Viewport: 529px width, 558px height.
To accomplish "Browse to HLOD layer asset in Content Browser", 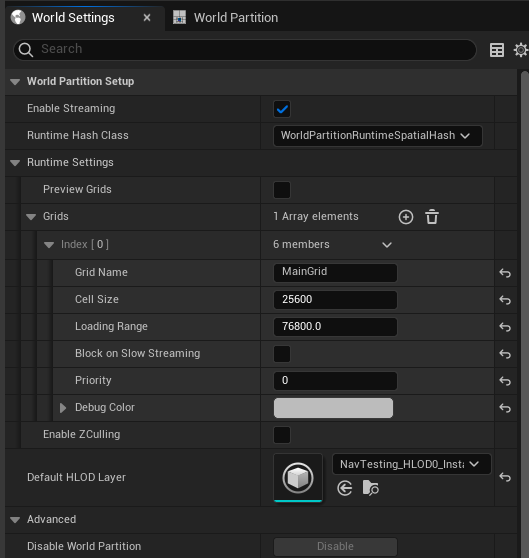I will click(x=370, y=488).
